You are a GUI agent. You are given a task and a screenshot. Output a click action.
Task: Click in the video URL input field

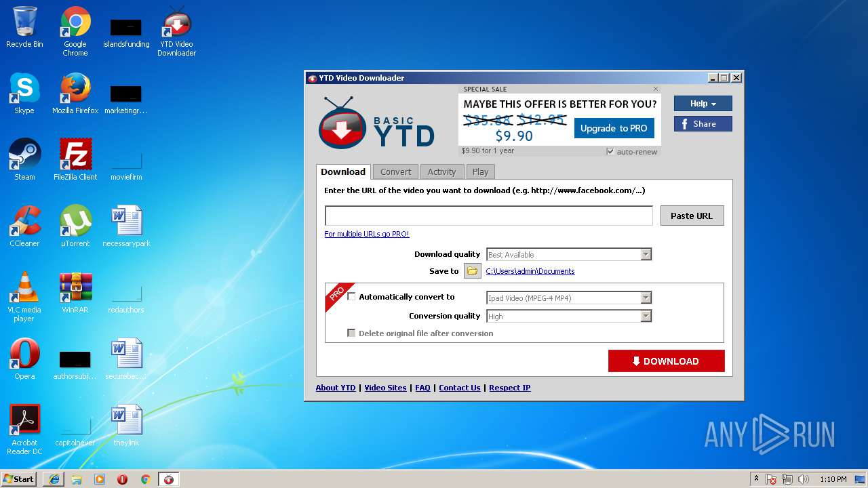pos(489,216)
